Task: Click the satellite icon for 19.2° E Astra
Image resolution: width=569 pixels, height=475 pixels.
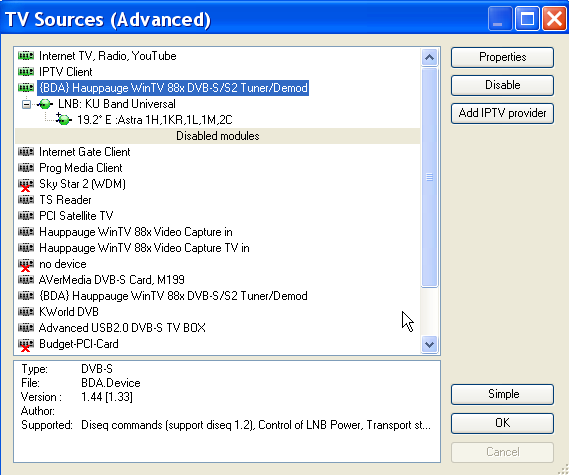Action: pos(64,119)
